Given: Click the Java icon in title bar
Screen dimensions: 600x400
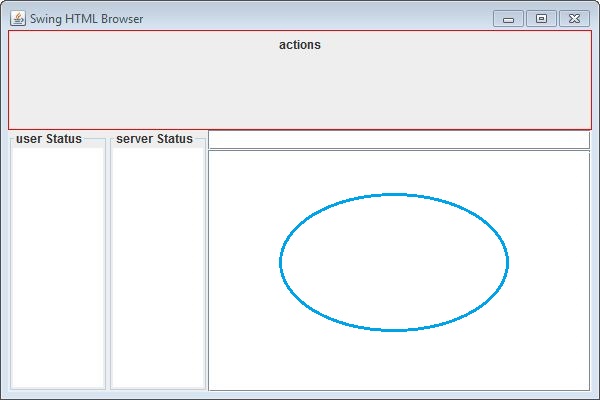Looking at the screenshot, I should 18,18.
